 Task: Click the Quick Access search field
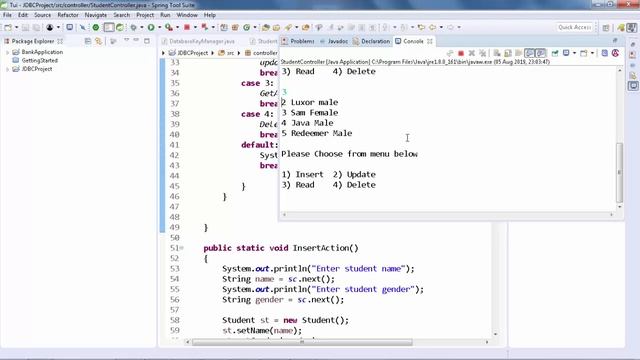pyautogui.click(x=575, y=27)
